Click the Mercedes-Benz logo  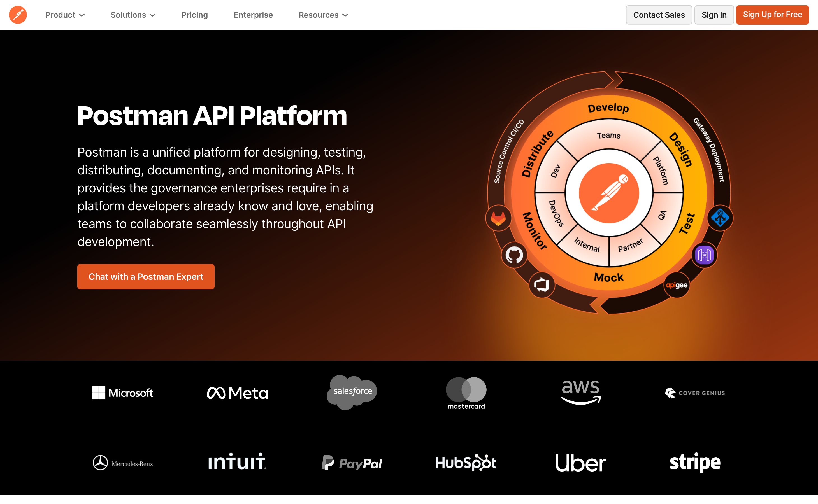point(123,463)
